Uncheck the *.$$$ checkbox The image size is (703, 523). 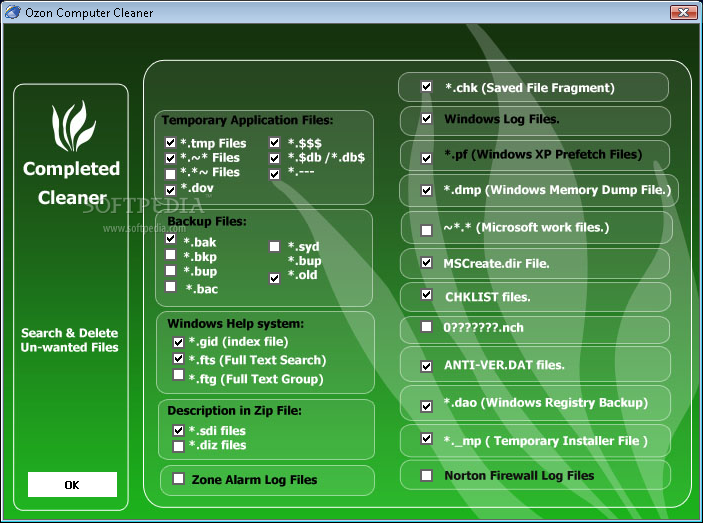click(x=274, y=143)
